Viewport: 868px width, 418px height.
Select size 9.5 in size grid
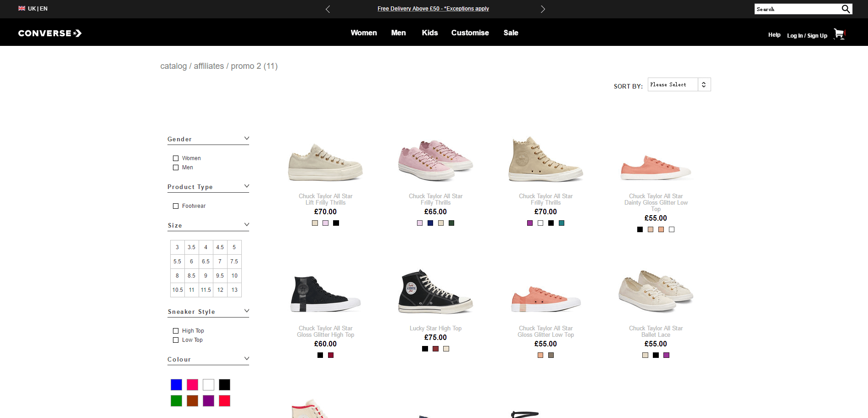pyautogui.click(x=220, y=276)
